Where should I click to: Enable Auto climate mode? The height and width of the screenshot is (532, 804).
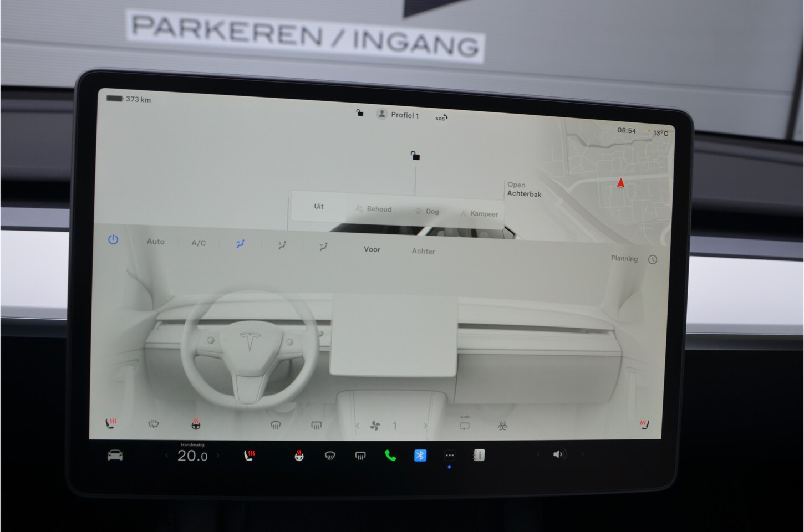[x=155, y=242]
